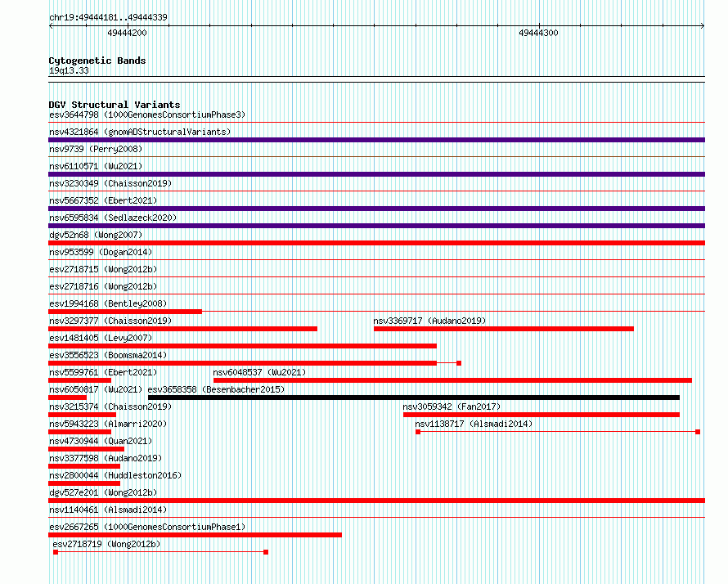Open the nsv3369717 Audano2019 variant

(429, 321)
